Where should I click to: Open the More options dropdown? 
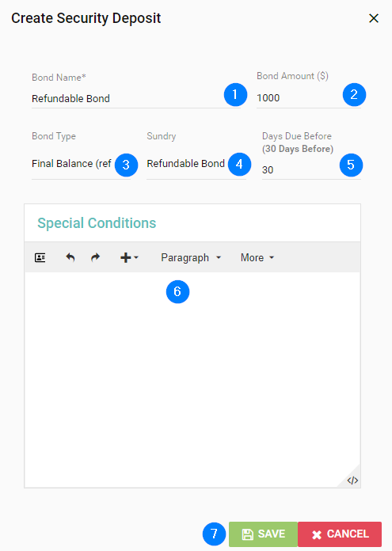pyautogui.click(x=257, y=257)
